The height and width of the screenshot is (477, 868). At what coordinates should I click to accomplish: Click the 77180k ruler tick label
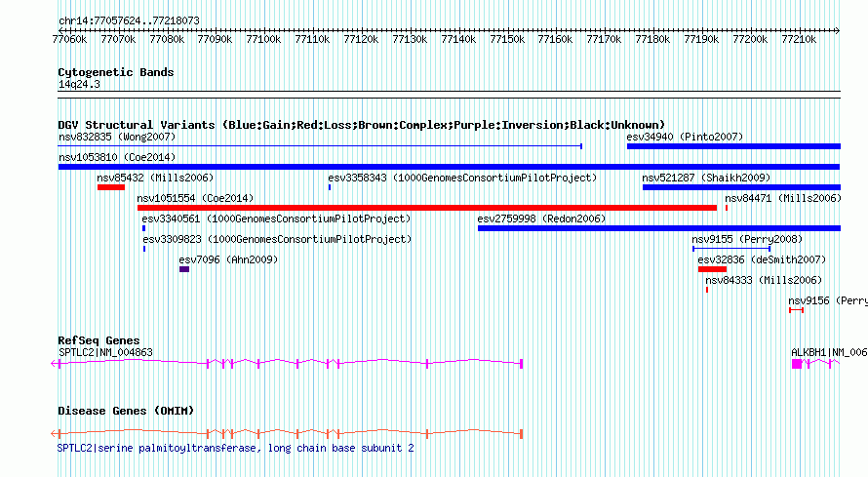pyautogui.click(x=652, y=39)
